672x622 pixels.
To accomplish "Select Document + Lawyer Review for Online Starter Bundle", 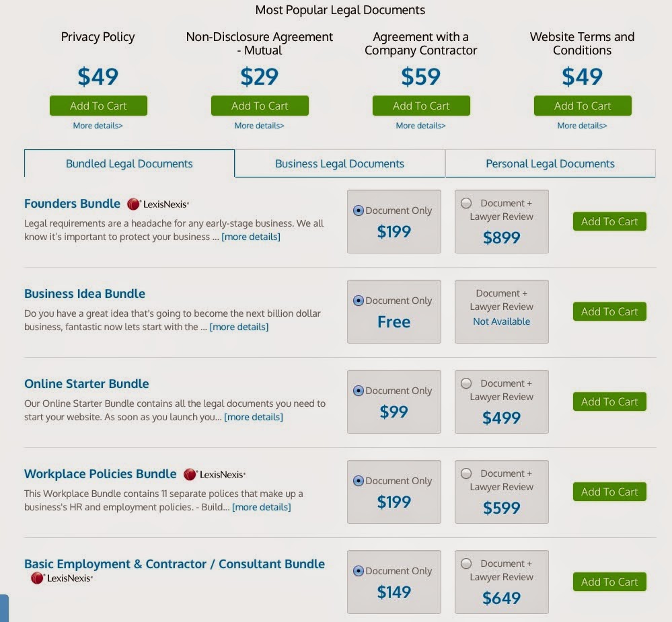I will (x=466, y=383).
